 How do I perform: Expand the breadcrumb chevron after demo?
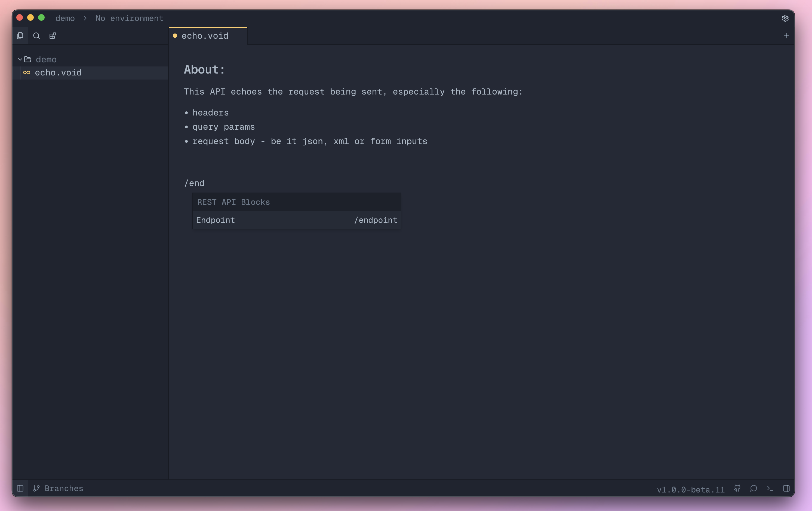[85, 18]
